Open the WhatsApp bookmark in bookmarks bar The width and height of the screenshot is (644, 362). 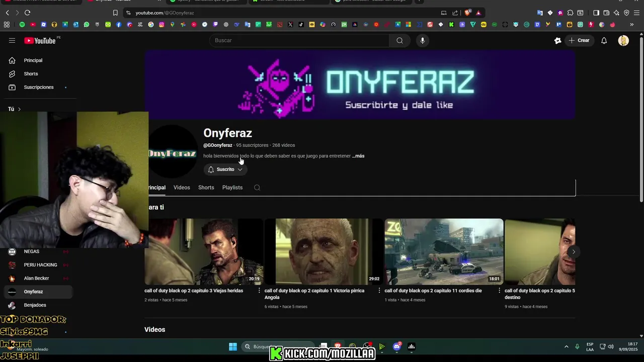click(x=87, y=24)
